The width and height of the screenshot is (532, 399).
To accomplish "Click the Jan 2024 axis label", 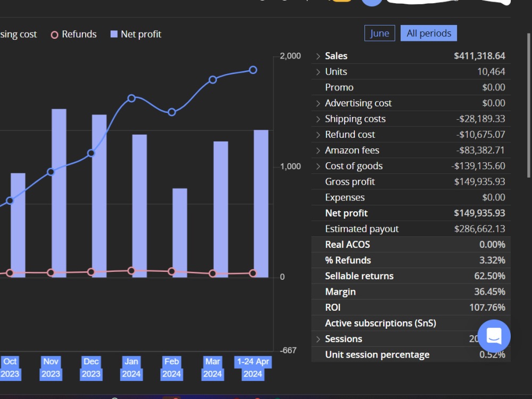I will [x=131, y=368].
